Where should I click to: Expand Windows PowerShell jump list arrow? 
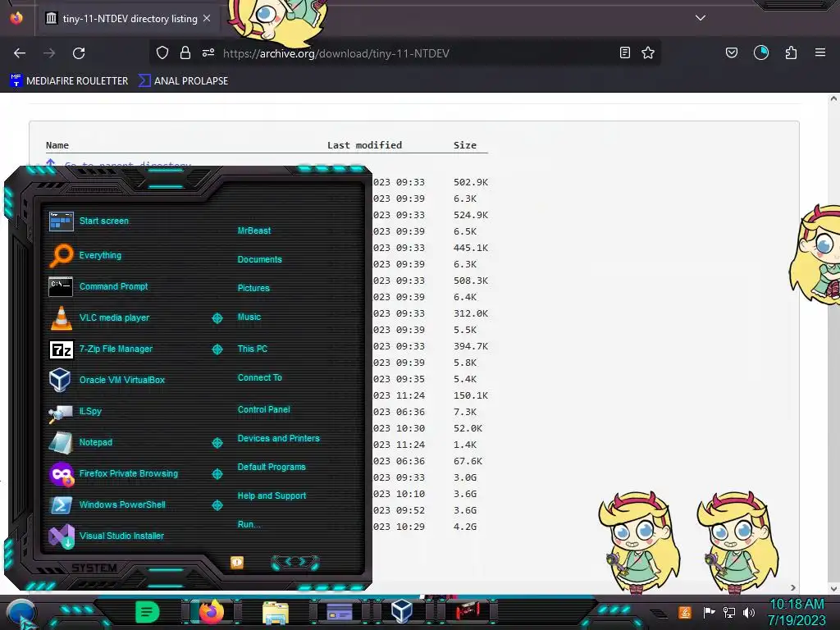(x=217, y=505)
